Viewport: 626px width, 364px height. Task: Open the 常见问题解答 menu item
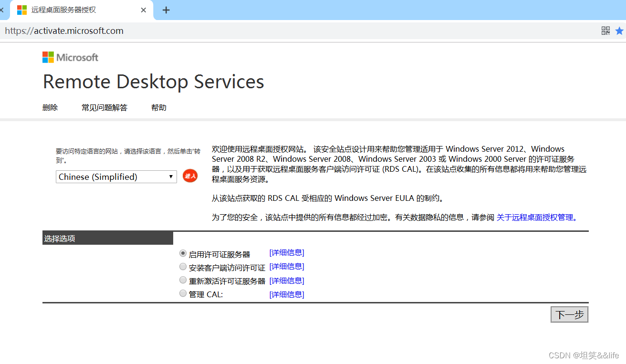pyautogui.click(x=104, y=108)
